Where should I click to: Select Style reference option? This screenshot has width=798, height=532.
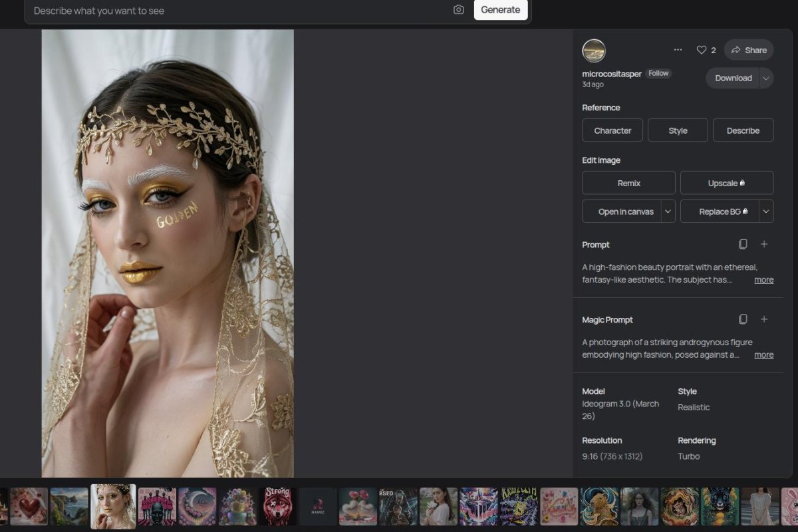(x=678, y=130)
